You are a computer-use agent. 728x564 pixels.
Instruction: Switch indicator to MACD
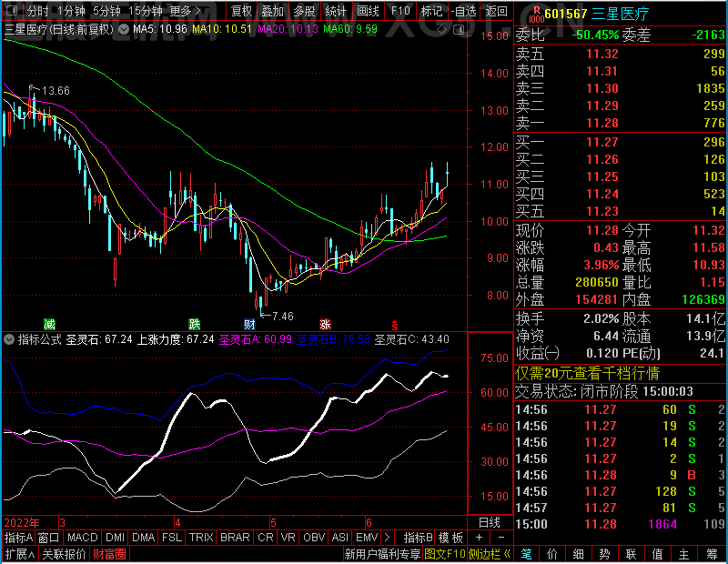pyautogui.click(x=82, y=538)
